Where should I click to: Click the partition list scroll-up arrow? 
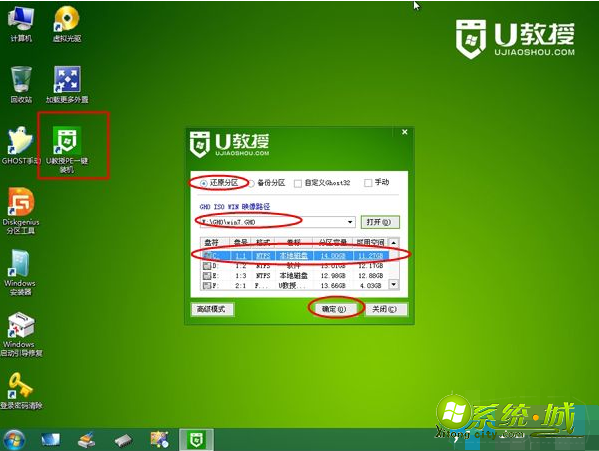click(393, 242)
